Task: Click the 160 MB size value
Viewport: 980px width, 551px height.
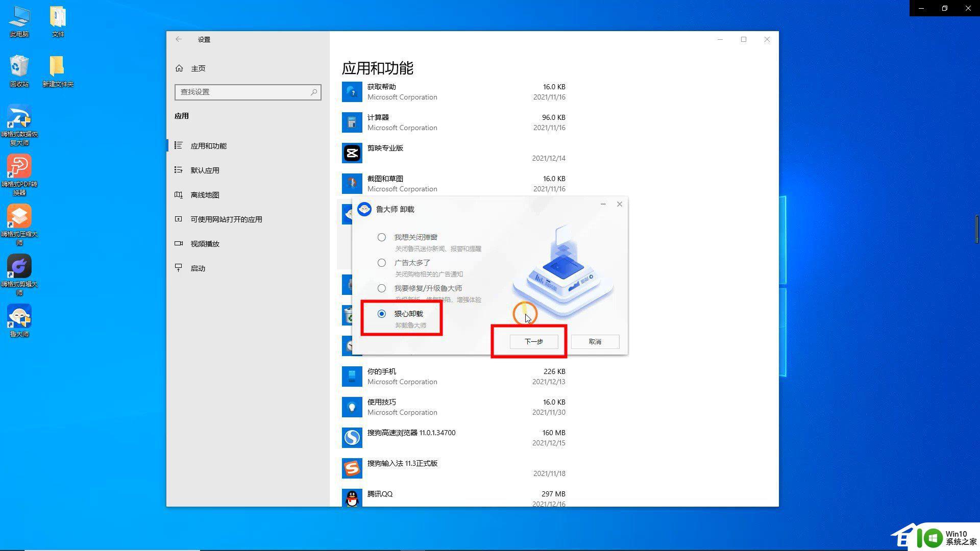Action: pos(554,433)
